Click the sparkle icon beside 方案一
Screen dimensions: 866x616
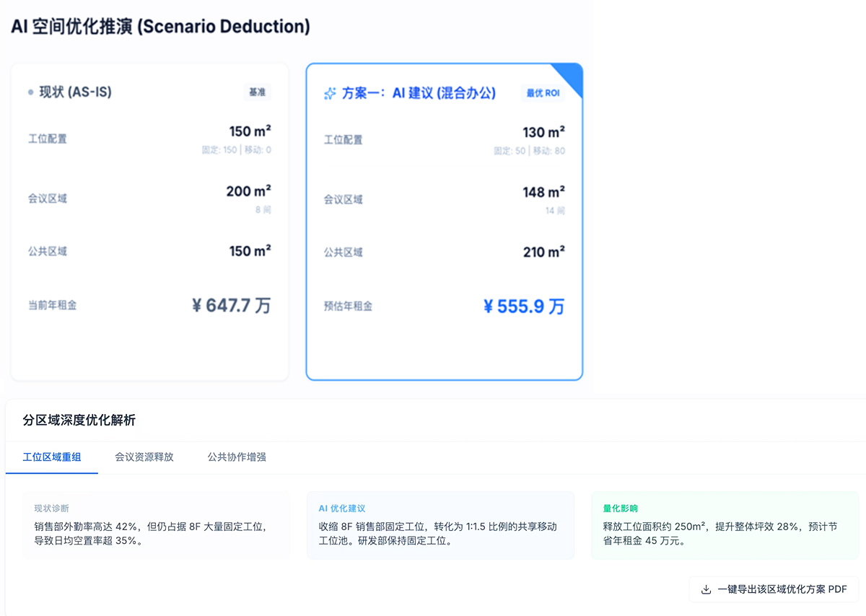(x=329, y=94)
